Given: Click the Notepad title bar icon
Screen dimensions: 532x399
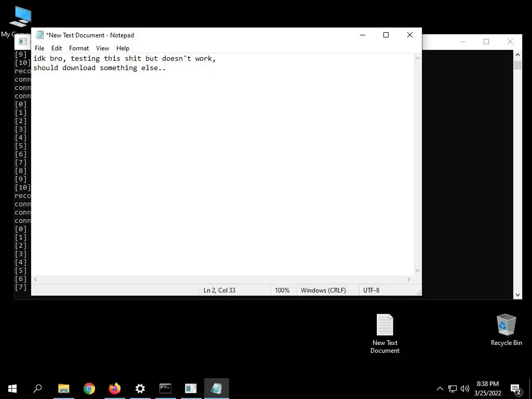Looking at the screenshot, I should 39,35.
